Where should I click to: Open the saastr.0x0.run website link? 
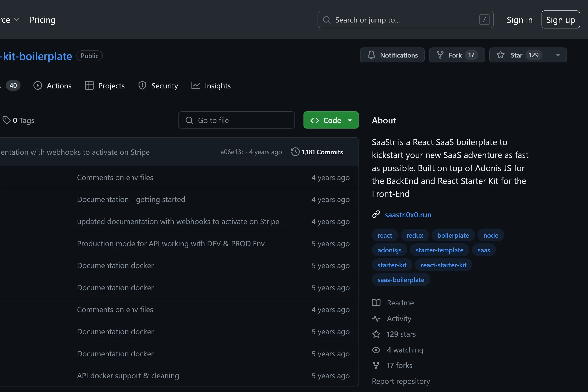(408, 215)
